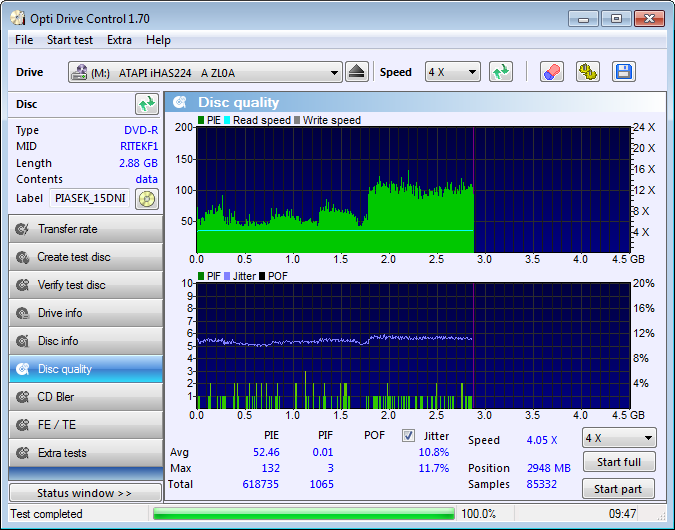This screenshot has height=530, width=675.
Task: Refresh disc info with green arrows icon
Action: tap(147, 104)
